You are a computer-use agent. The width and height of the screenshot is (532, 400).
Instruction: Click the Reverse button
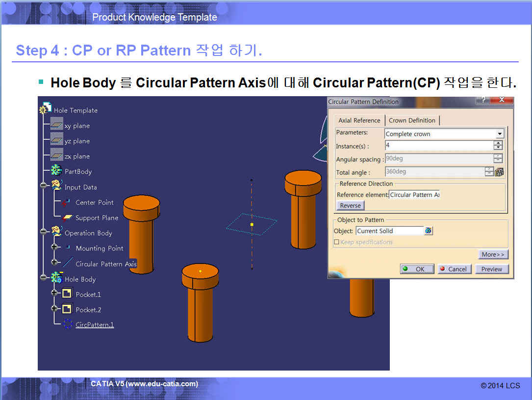350,206
